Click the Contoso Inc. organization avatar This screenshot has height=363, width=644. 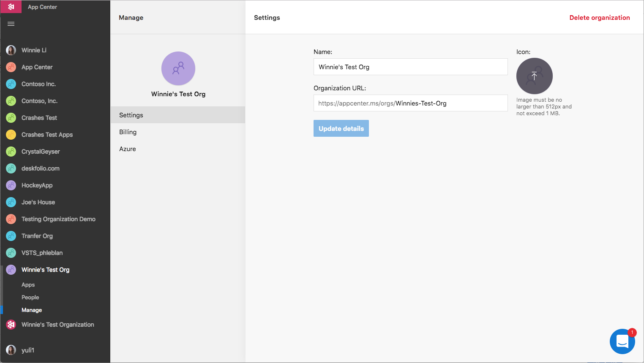[11, 84]
